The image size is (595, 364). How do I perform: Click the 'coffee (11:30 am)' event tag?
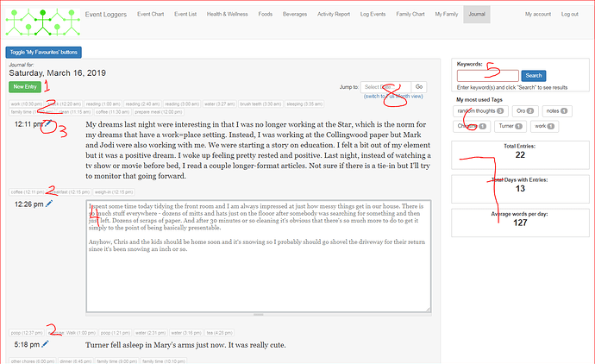(x=113, y=112)
